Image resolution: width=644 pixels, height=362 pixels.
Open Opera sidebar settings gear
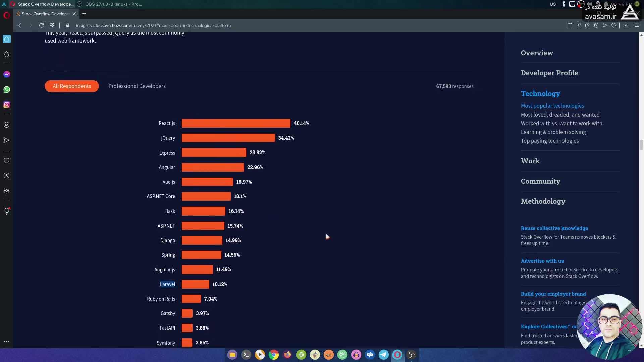pyautogui.click(x=7, y=191)
